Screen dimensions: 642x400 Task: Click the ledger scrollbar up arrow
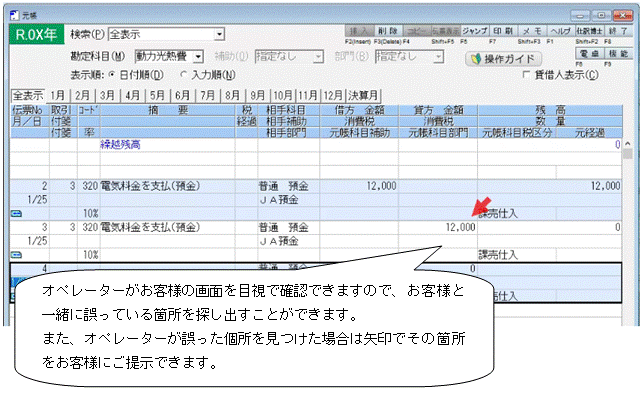tap(627, 144)
